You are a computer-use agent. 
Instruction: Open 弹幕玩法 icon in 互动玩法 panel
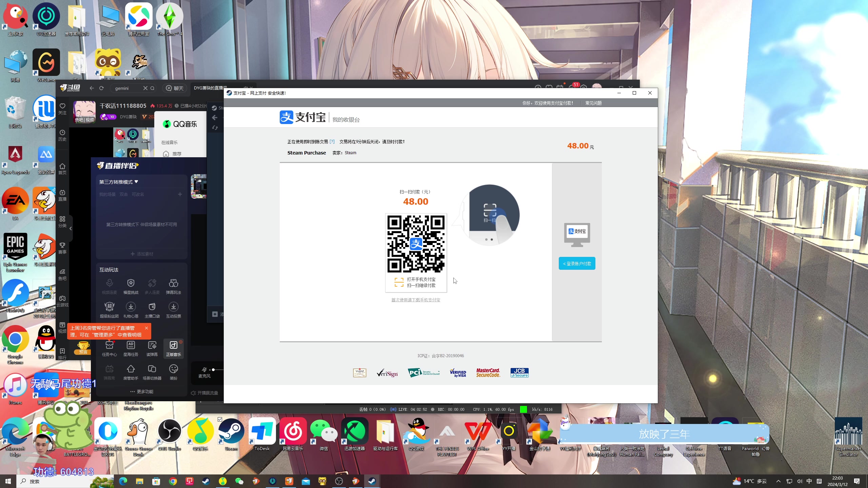tap(173, 283)
